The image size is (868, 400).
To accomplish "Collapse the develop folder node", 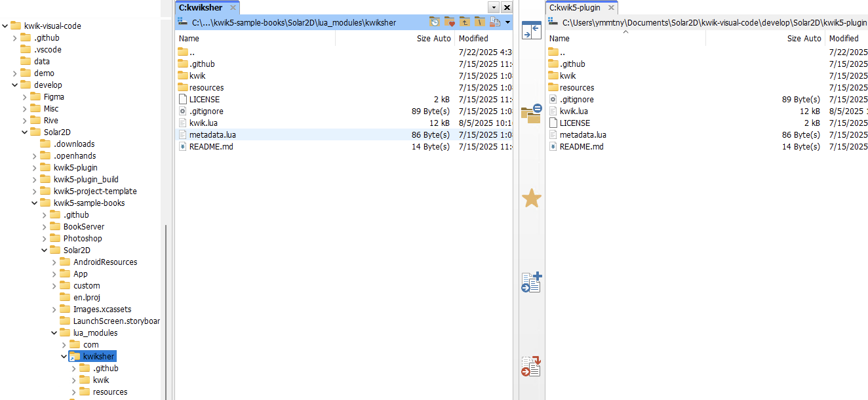I will click(x=14, y=85).
